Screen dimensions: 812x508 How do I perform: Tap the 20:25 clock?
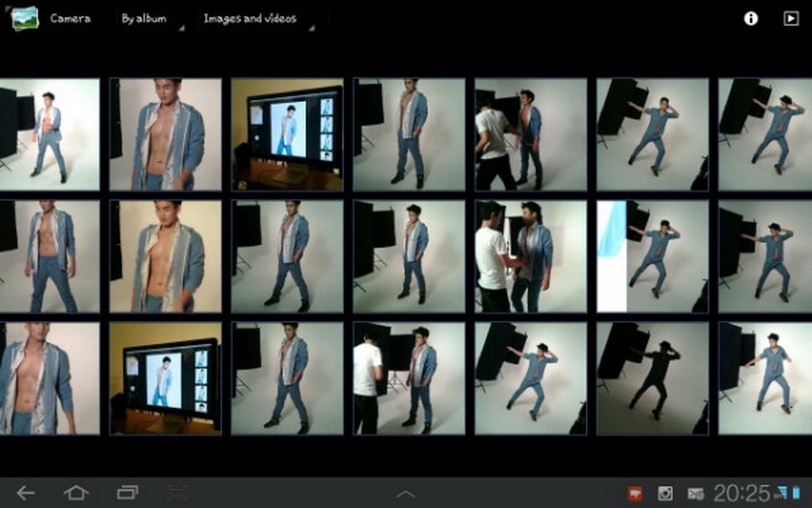pyautogui.click(x=741, y=493)
